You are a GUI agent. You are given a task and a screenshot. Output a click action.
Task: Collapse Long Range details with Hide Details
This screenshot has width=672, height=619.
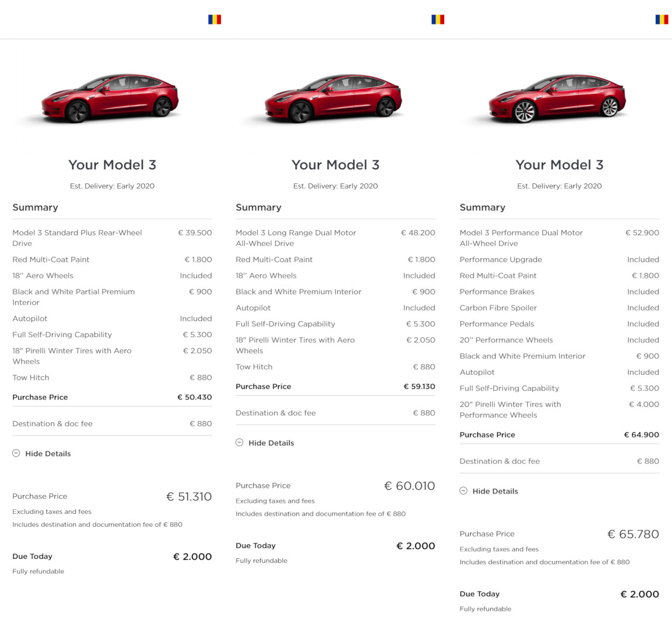(271, 443)
